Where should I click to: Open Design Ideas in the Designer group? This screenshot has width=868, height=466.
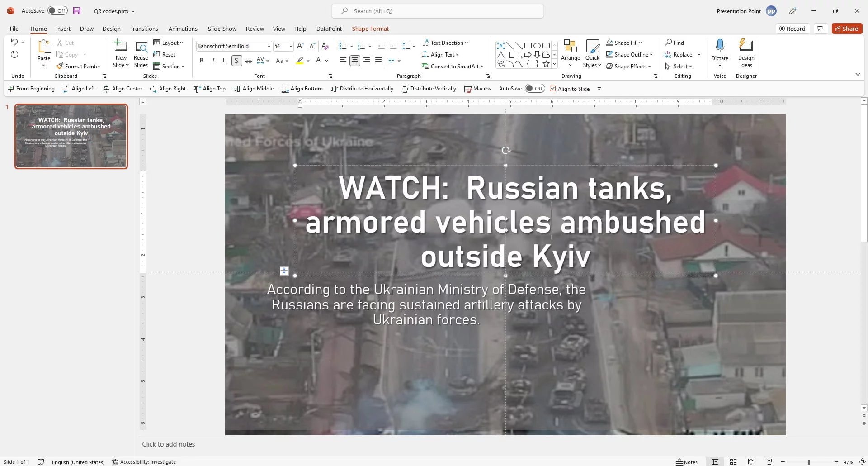(745, 54)
